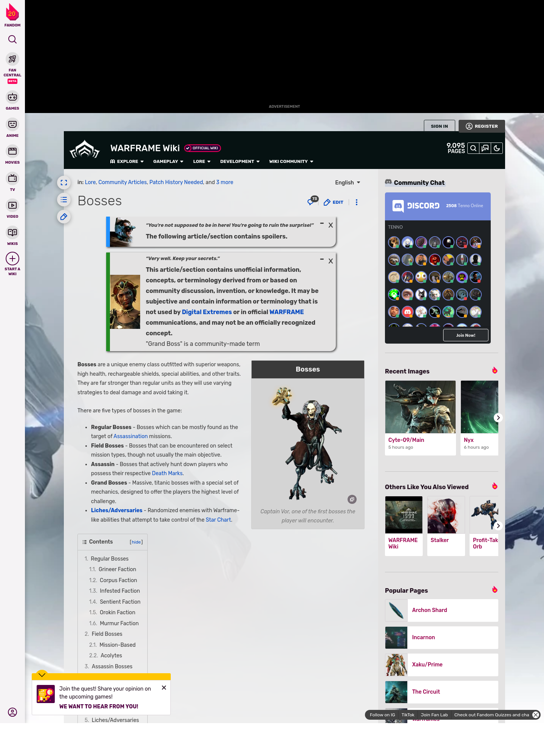Click Discord Join Now button

point(466,335)
